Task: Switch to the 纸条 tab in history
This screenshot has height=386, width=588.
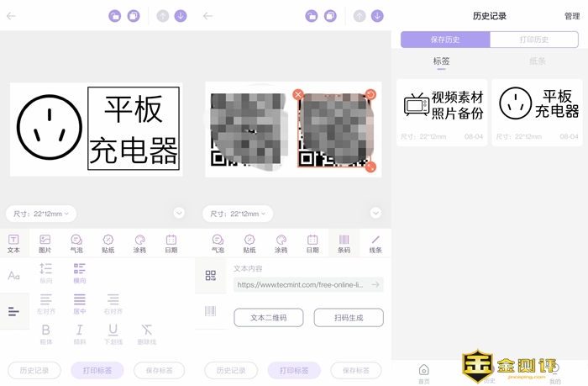Action: coord(537,61)
